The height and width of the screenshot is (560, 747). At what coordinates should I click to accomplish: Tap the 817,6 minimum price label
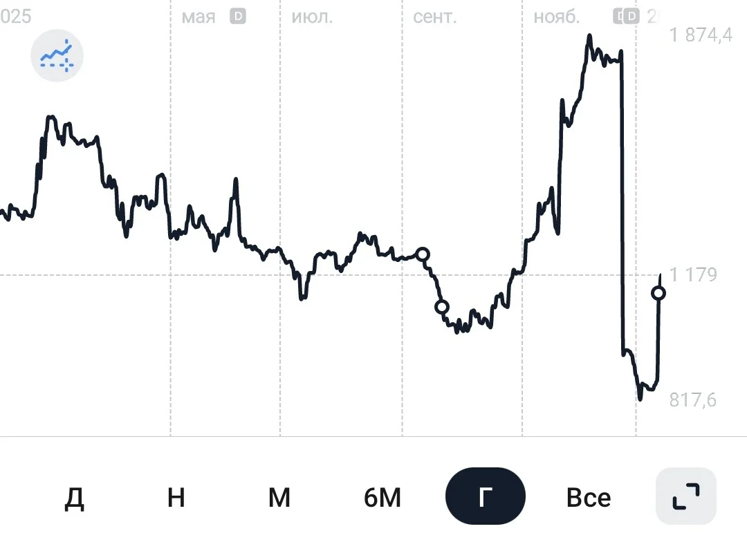pos(692,400)
